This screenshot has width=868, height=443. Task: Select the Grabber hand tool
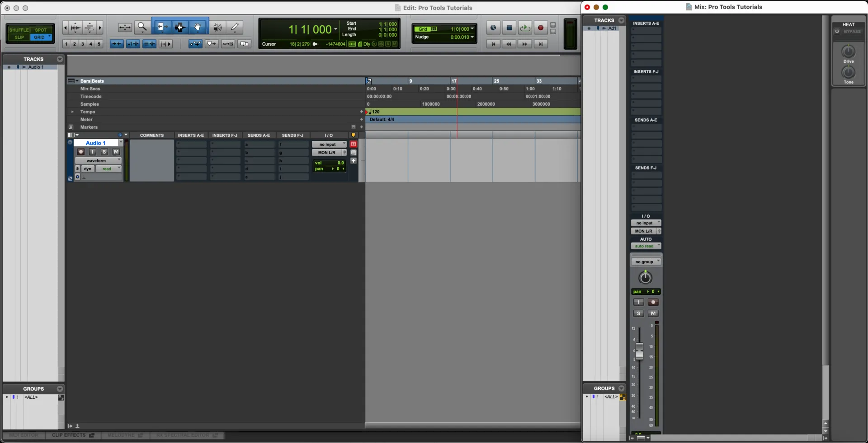tap(198, 27)
